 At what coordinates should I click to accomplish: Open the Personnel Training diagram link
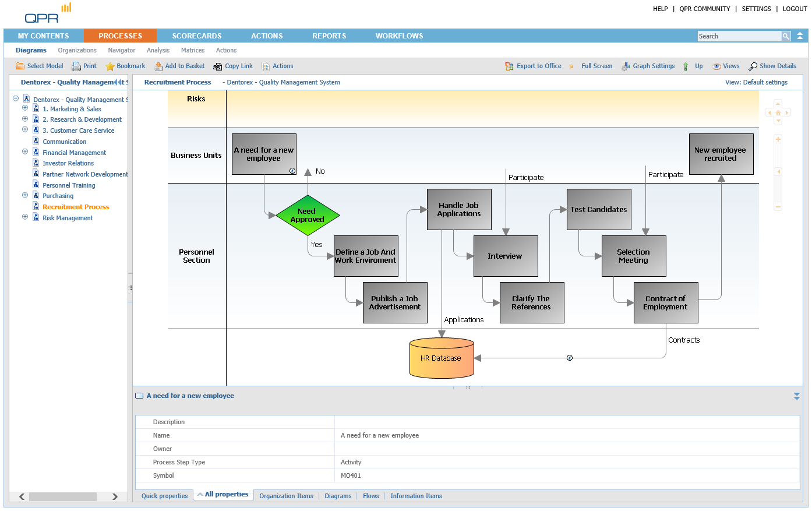(69, 185)
